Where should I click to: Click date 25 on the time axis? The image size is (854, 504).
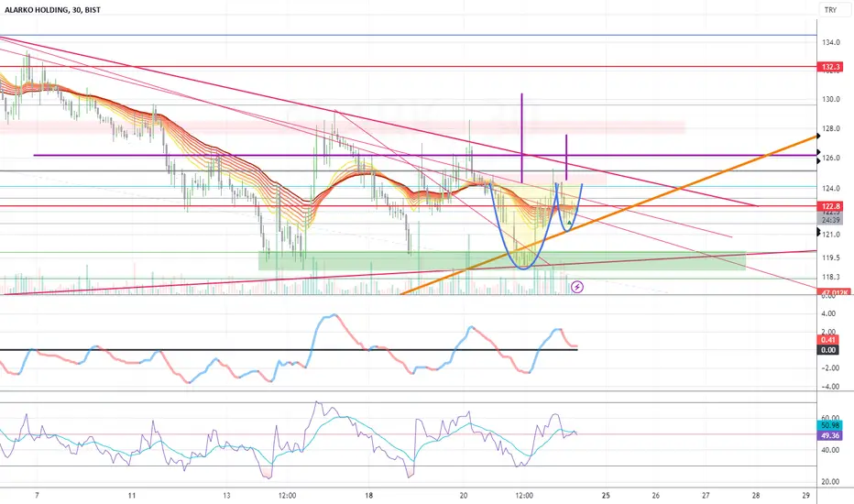tap(607, 496)
